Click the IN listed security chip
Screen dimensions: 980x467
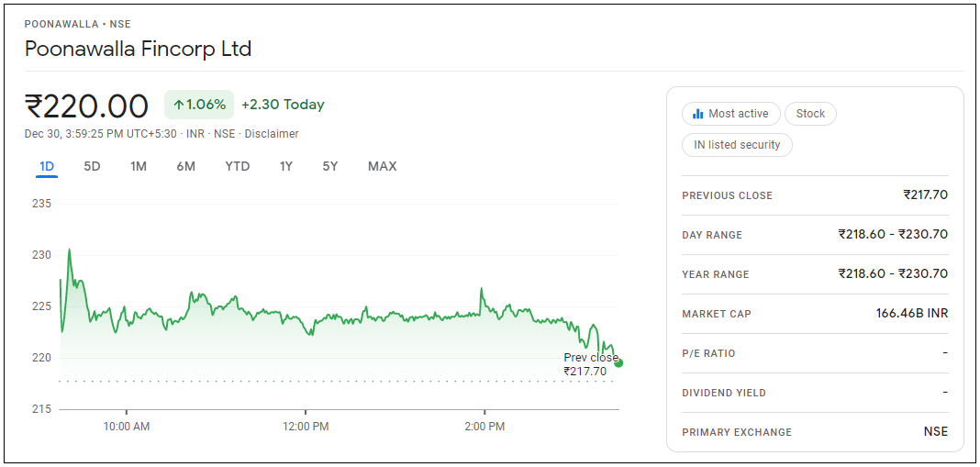click(737, 144)
